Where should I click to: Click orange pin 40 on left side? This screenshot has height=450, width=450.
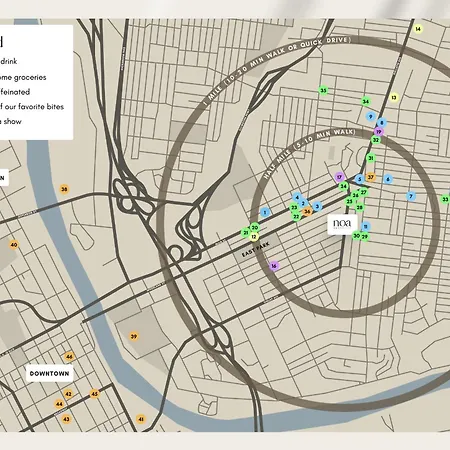pyautogui.click(x=14, y=245)
